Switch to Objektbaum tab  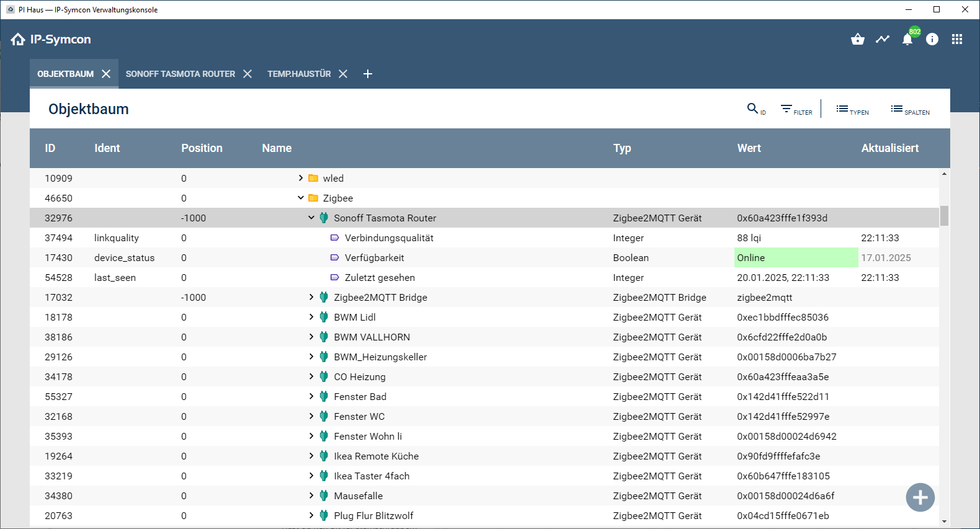pyautogui.click(x=65, y=74)
